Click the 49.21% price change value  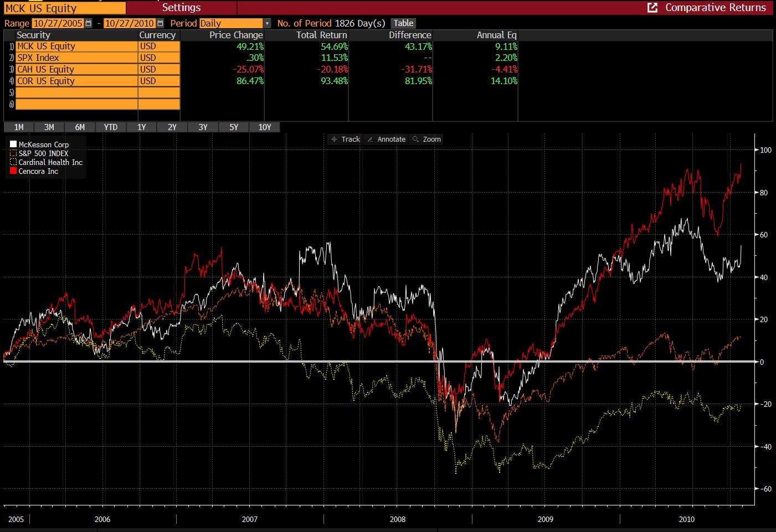tap(250, 47)
